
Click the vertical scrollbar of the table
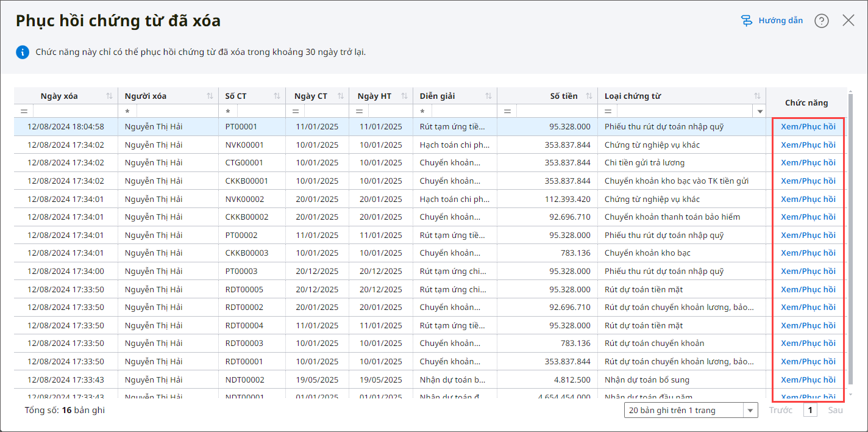pos(850,244)
